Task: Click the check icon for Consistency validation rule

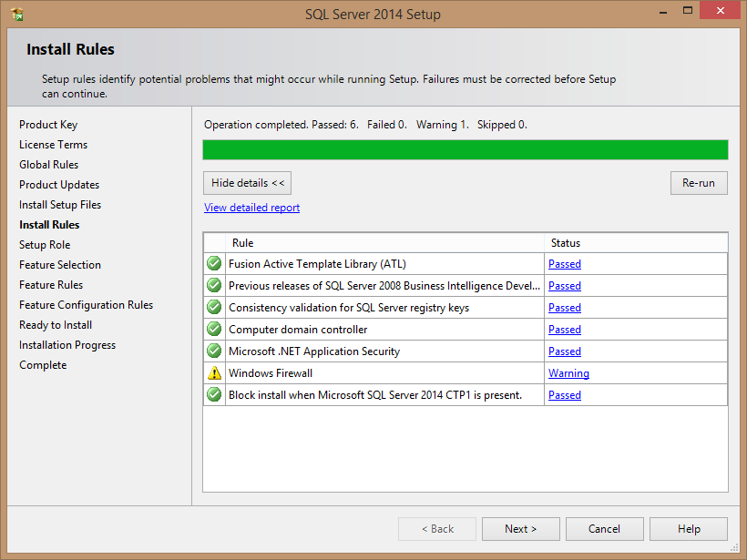Action: 214,308
